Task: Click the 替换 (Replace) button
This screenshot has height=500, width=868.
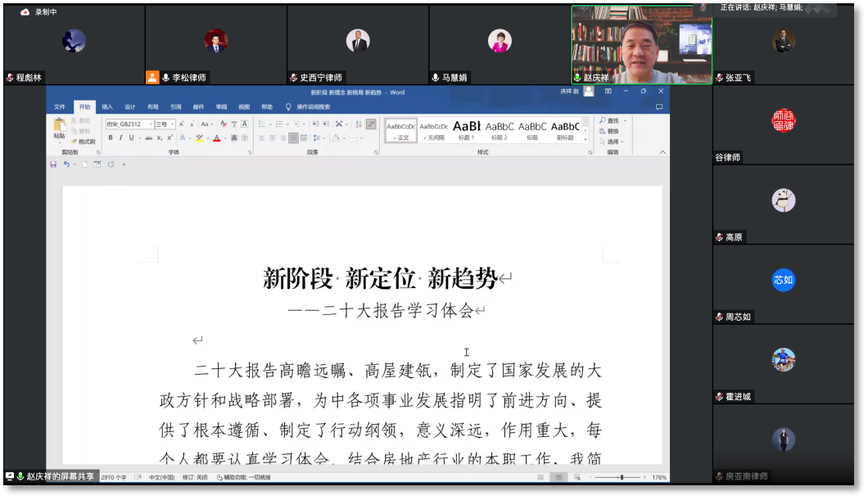Action: click(609, 131)
